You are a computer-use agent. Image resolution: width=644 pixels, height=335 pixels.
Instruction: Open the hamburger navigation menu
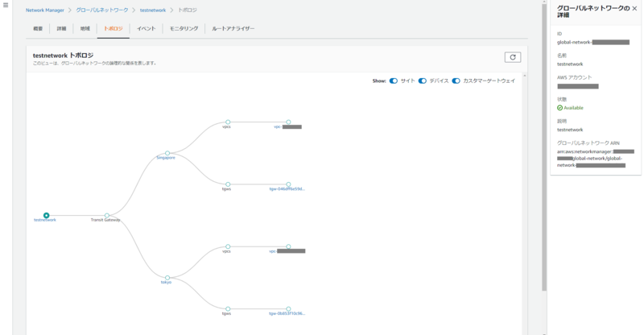pyautogui.click(x=6, y=6)
